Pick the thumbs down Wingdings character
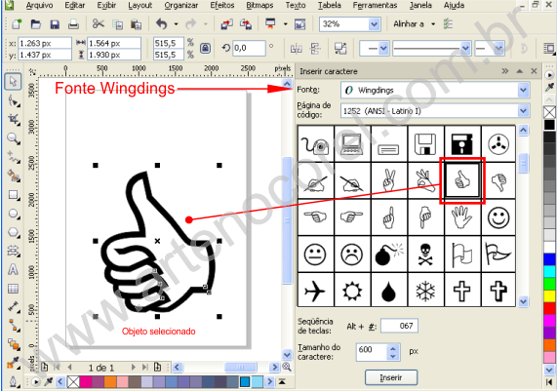The width and height of the screenshot is (557, 392). [x=498, y=180]
